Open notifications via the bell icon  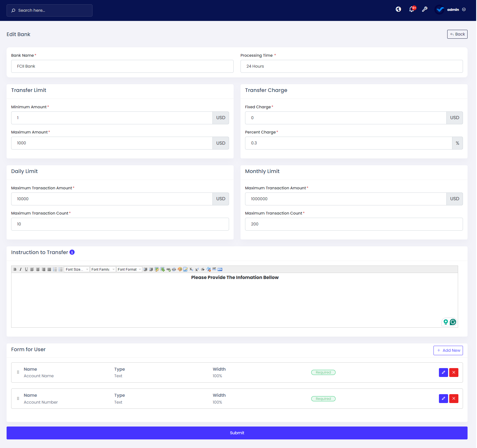tap(412, 9)
